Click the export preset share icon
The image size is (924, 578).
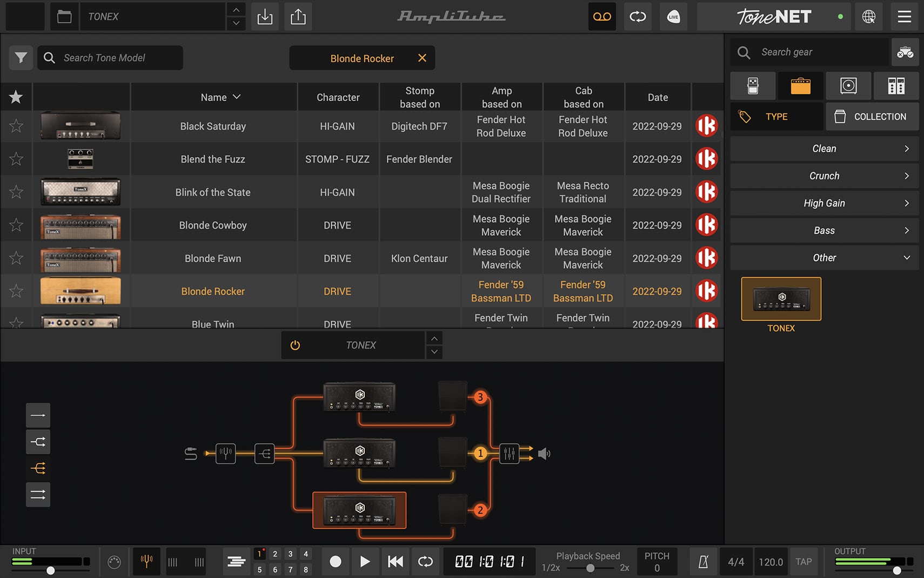[x=298, y=17]
